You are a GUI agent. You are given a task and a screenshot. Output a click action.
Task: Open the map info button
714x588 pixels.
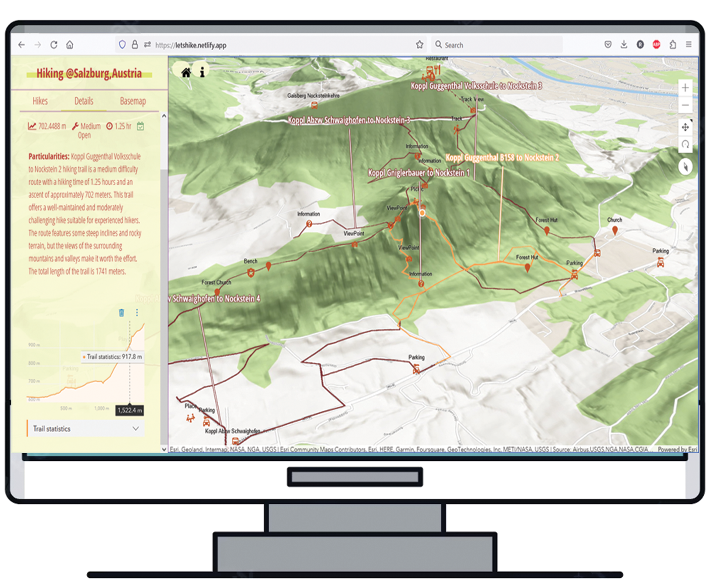coord(202,72)
